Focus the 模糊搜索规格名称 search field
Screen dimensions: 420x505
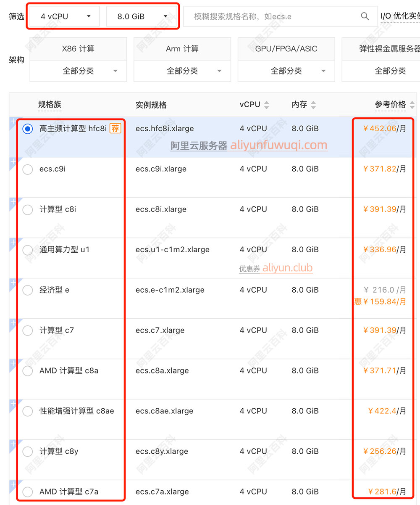pyautogui.click(x=280, y=16)
